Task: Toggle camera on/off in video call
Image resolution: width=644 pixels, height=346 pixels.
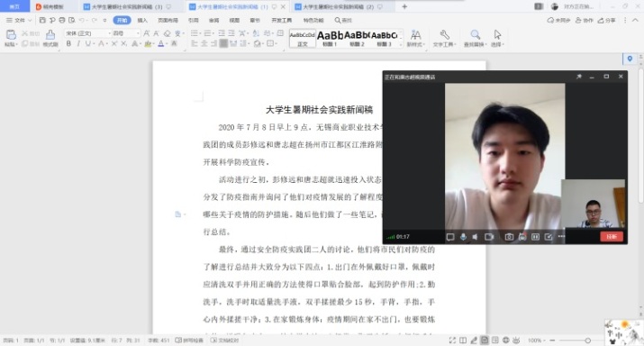Action: coord(489,237)
